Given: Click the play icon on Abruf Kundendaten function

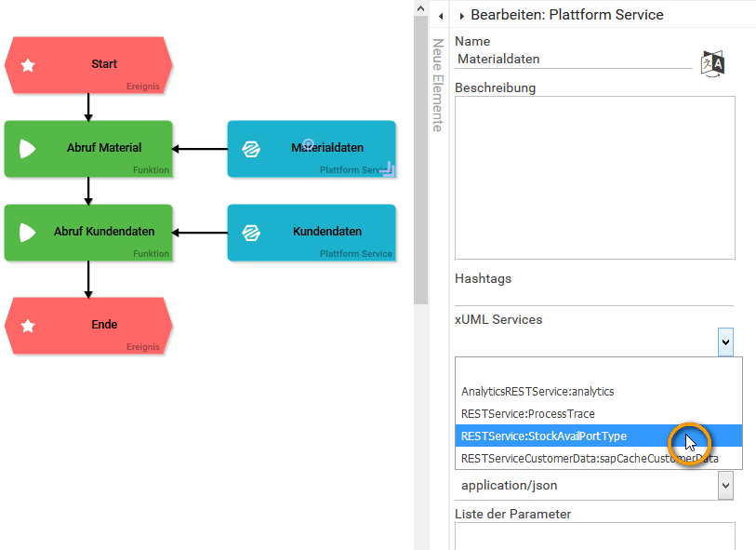Looking at the screenshot, I should click(x=25, y=231).
